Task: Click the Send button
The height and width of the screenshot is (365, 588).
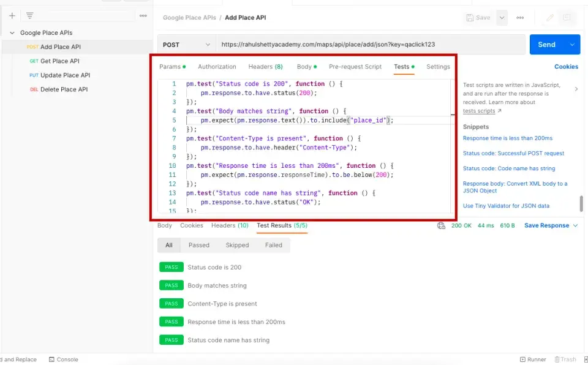Action: pyautogui.click(x=547, y=45)
